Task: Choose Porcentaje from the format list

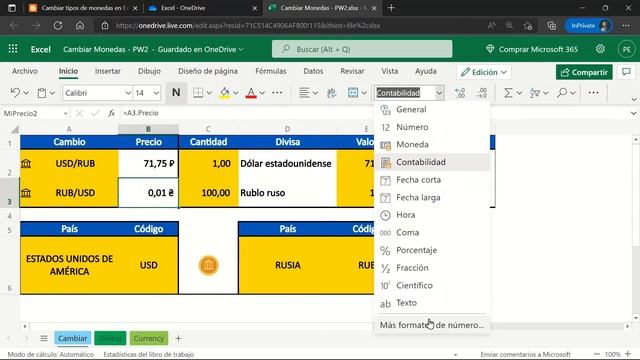Action: (x=432, y=250)
